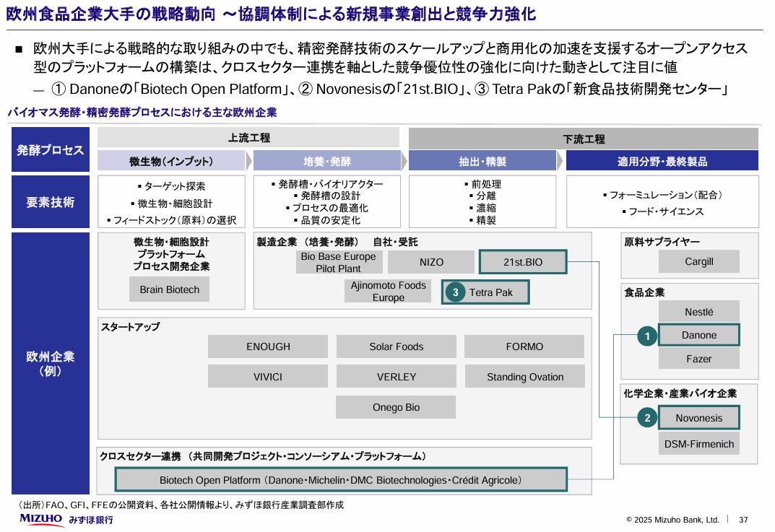
Task: Select the (出所) source note line
Action: pyautogui.click(x=181, y=505)
